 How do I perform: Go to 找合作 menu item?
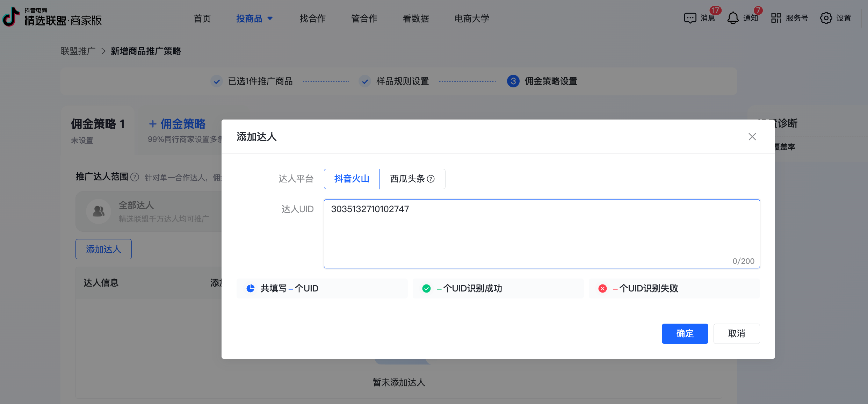click(x=312, y=19)
